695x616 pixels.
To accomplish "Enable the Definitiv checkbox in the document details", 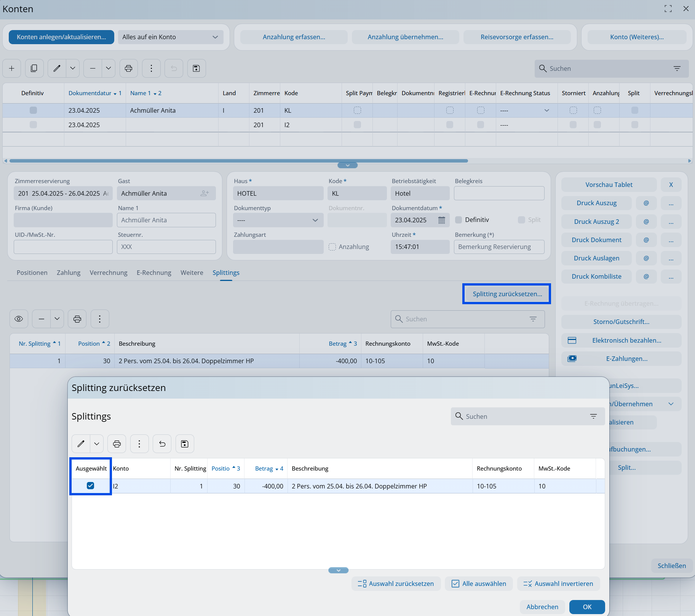I will tap(459, 220).
